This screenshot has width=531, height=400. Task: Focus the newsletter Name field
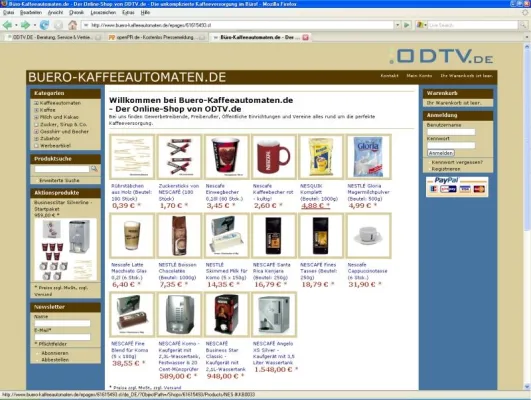click(x=62, y=323)
